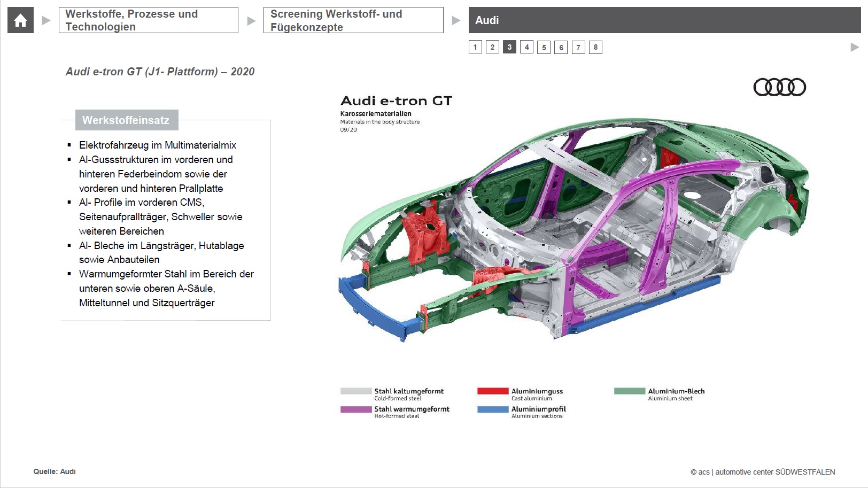868x488 pixels.
Task: Click breadcrumb arrow after the Home icon
Action: click(46, 20)
